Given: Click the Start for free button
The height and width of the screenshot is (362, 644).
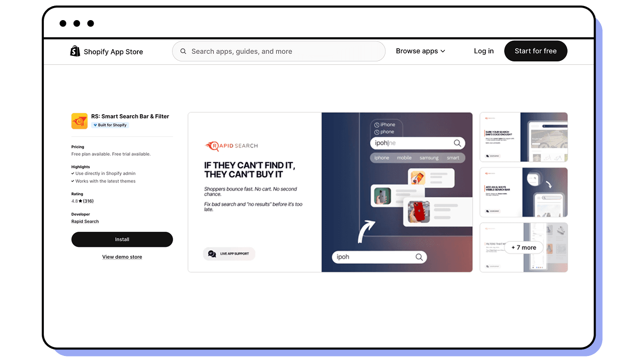Looking at the screenshot, I should point(536,51).
